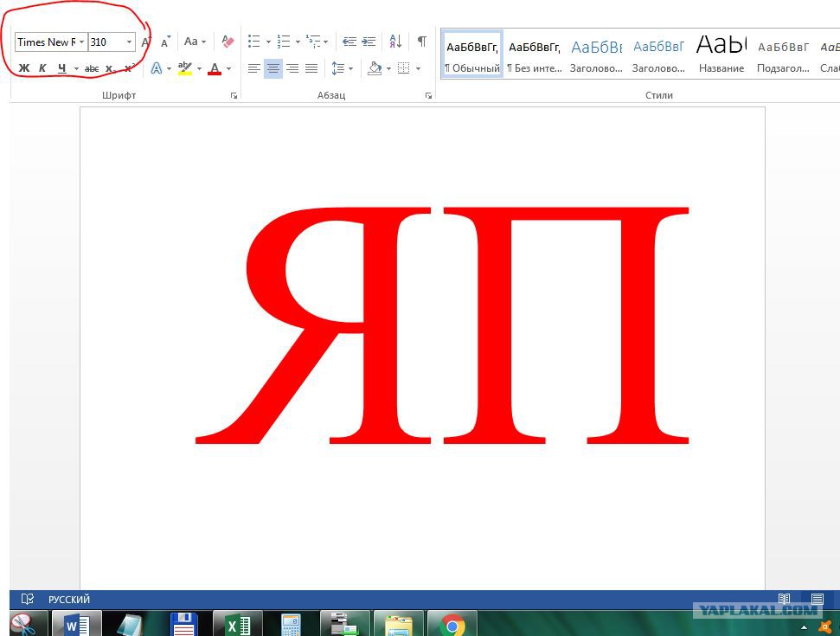Open Calculator from the taskbar
Screen dimensions: 840x636
tap(292, 624)
